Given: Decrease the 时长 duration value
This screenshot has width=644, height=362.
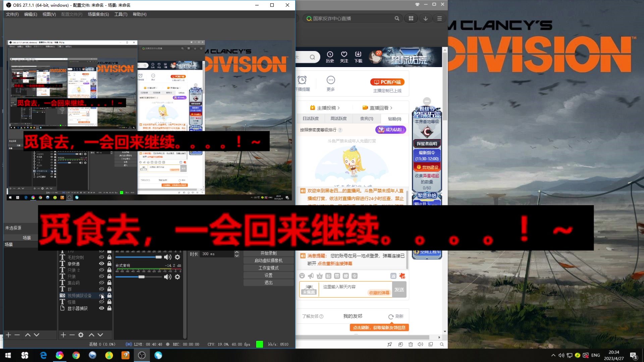Looking at the screenshot, I should (237, 256).
